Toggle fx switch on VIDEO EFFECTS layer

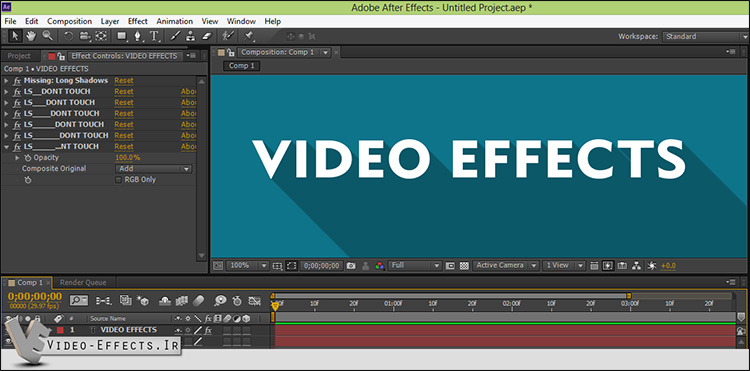[208, 330]
